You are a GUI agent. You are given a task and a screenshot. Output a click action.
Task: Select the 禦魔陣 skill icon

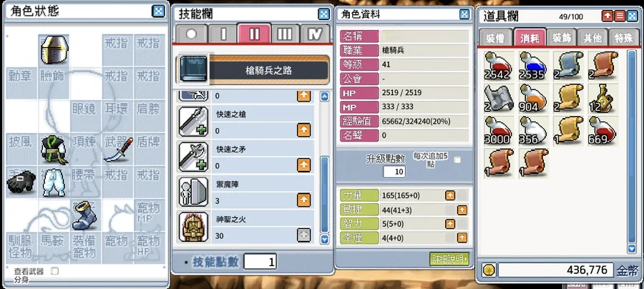[x=193, y=192]
